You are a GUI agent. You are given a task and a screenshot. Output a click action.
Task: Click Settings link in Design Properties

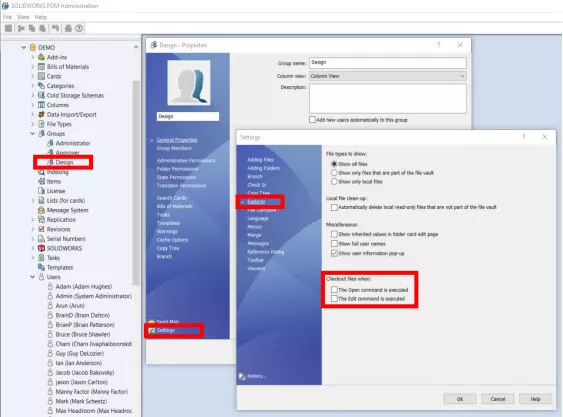166,330
